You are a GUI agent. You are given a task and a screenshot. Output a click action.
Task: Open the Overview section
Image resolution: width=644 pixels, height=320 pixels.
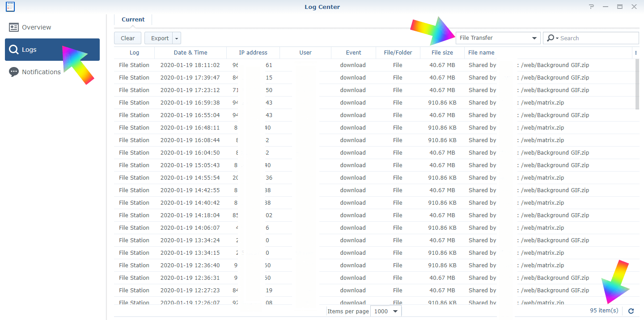pyautogui.click(x=52, y=27)
